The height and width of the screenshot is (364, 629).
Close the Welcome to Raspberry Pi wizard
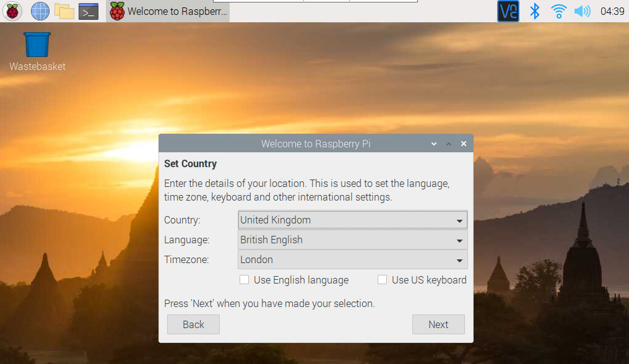pyautogui.click(x=464, y=144)
